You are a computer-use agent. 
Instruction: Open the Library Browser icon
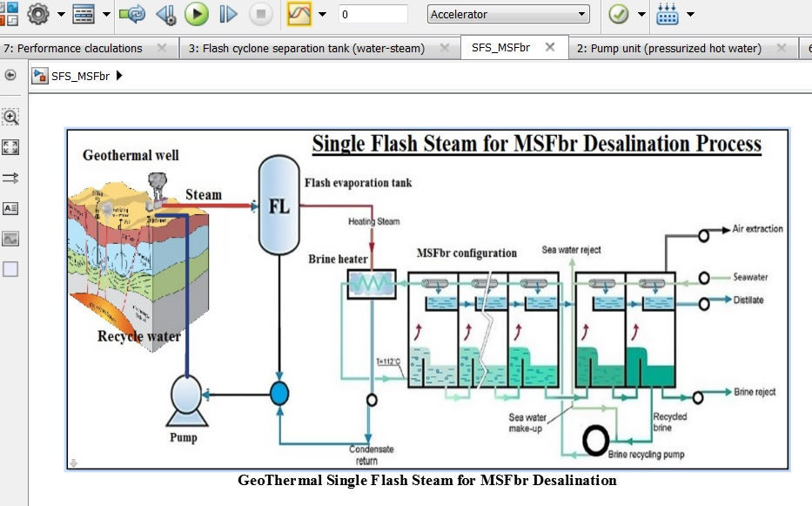[x=9, y=14]
